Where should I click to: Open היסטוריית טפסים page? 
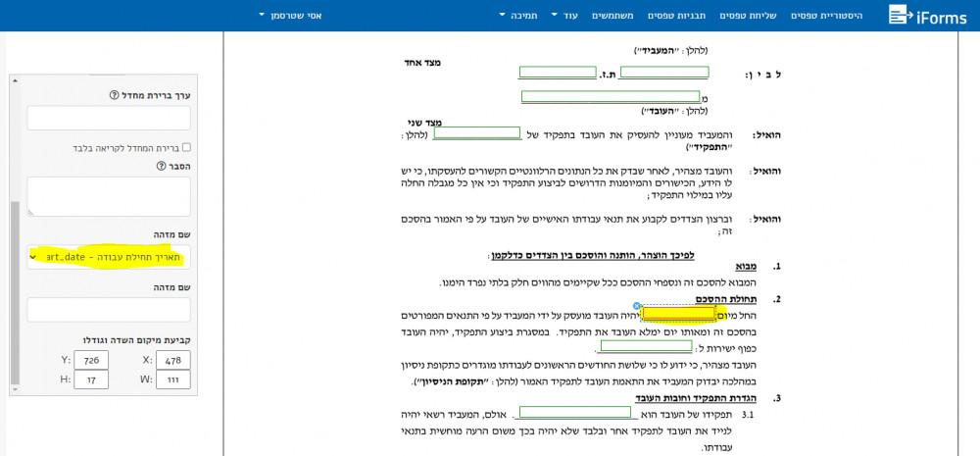click(x=826, y=15)
